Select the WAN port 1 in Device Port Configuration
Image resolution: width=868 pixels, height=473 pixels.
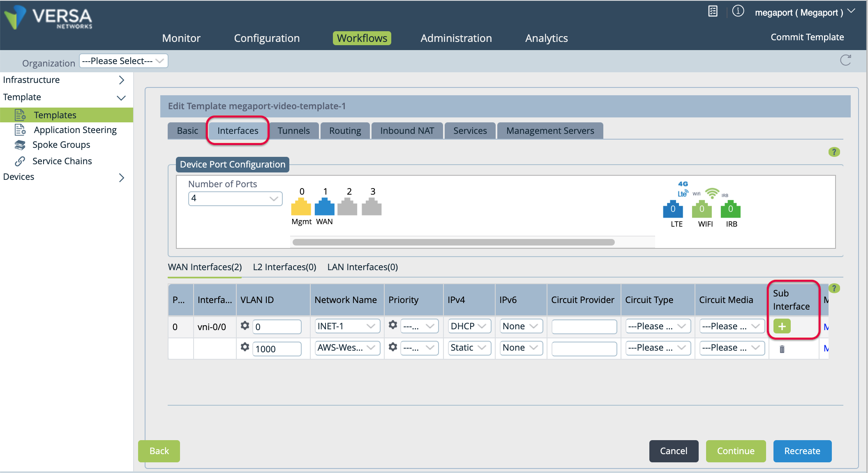point(325,207)
